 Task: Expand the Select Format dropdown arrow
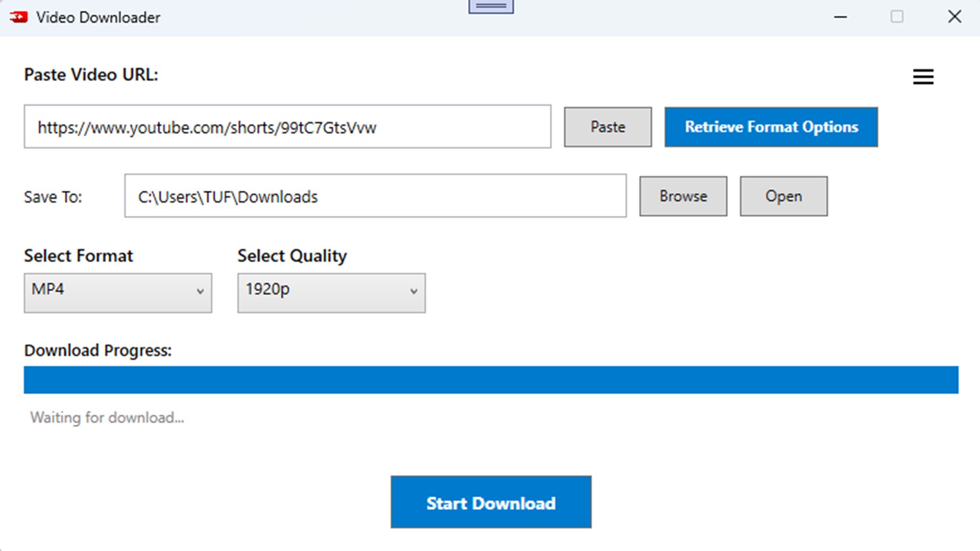[x=200, y=292]
